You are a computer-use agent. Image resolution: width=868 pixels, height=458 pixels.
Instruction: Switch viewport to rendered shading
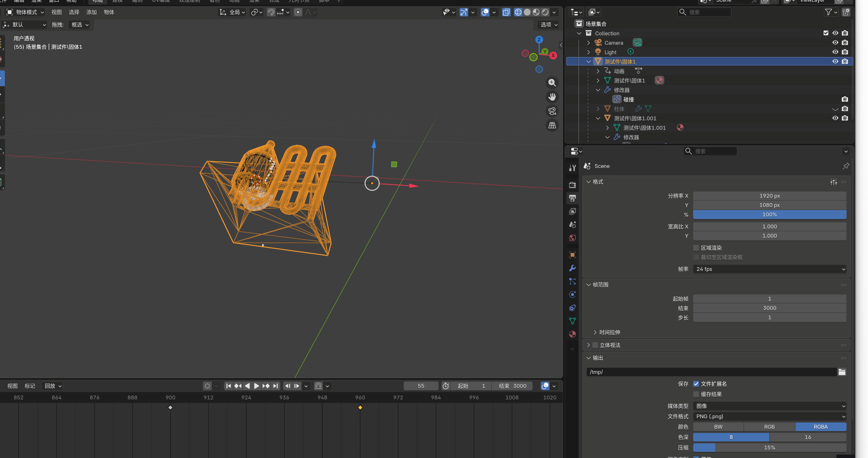pos(545,13)
